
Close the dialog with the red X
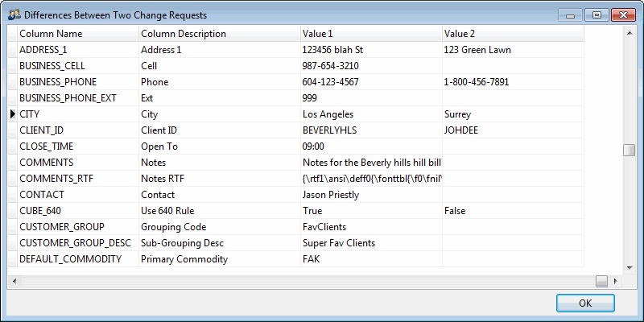point(623,14)
